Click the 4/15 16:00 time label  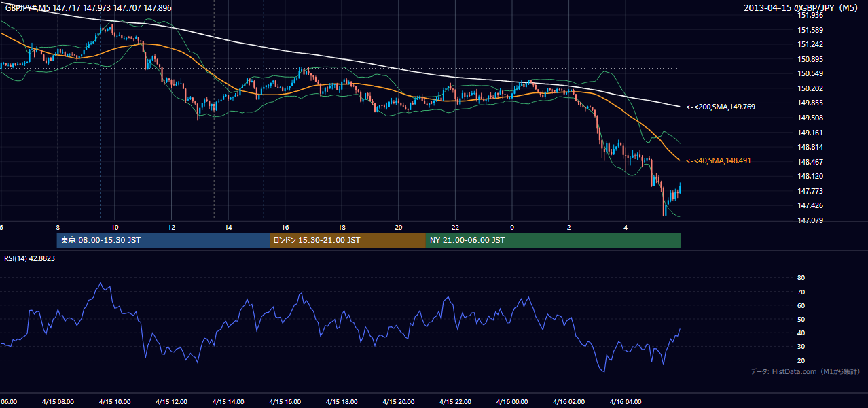[x=285, y=402]
